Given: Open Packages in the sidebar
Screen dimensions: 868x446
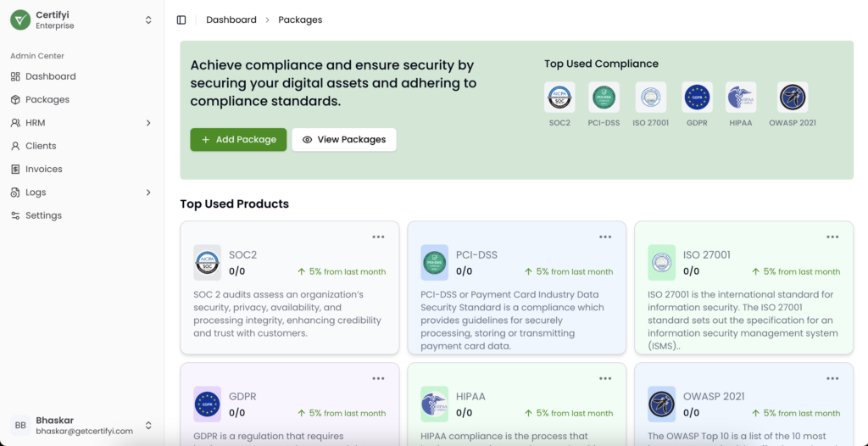Looking at the screenshot, I should [x=82, y=100].
